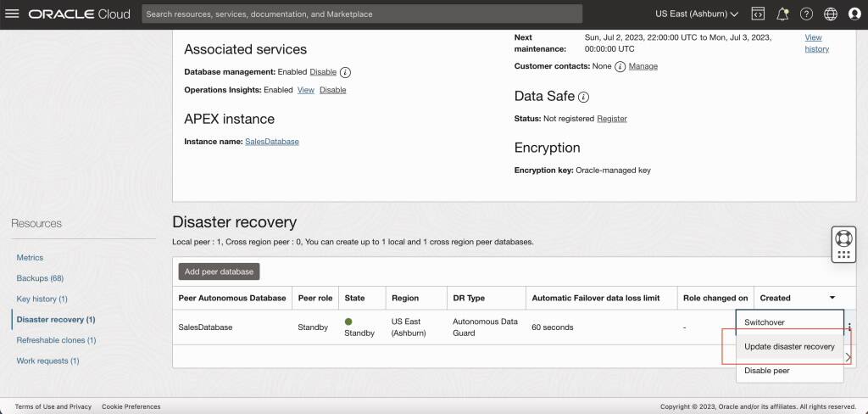Screen dimensions: 868x414
Task: Open the language globe icon
Action: 831,14
